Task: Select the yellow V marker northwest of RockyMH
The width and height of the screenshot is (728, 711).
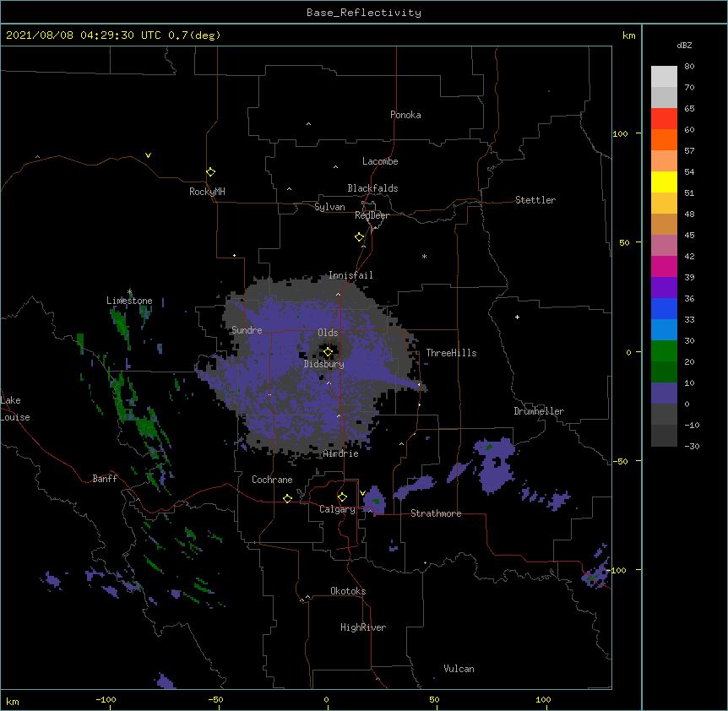Action: (148, 155)
